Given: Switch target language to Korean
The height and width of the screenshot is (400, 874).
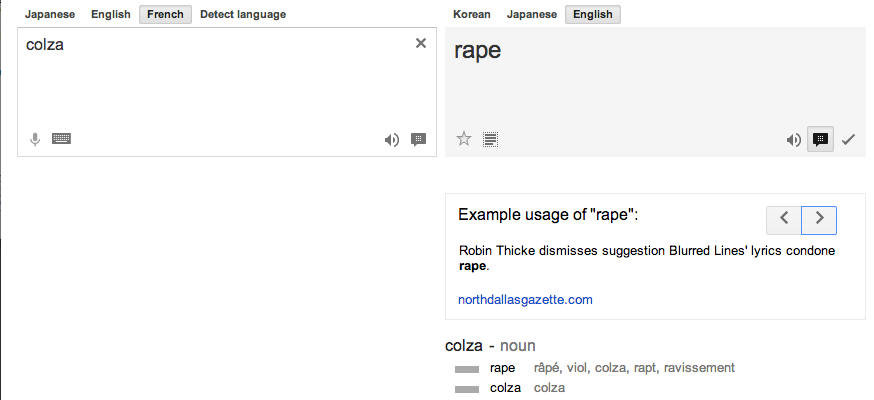Looking at the screenshot, I should pyautogui.click(x=472, y=15).
